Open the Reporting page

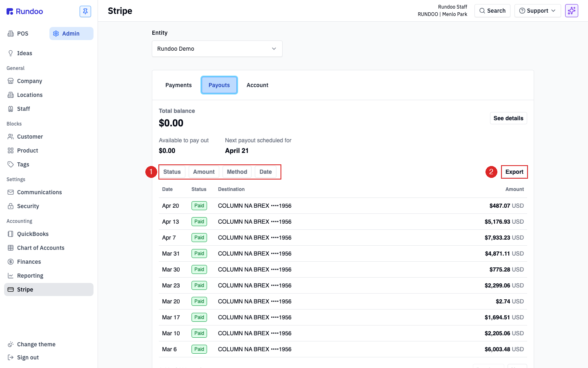pyautogui.click(x=49, y=276)
